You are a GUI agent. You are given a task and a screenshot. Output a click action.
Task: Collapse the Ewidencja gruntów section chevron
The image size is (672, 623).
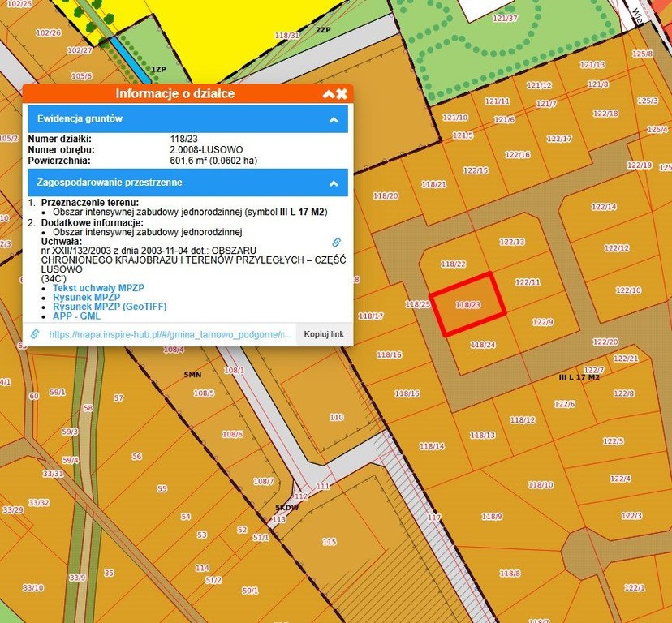click(x=334, y=120)
